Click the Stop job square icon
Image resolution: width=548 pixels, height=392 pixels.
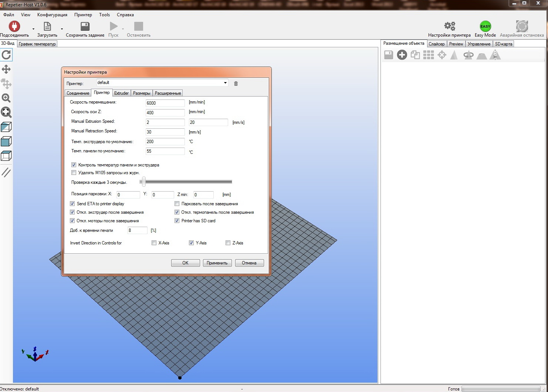point(139,26)
